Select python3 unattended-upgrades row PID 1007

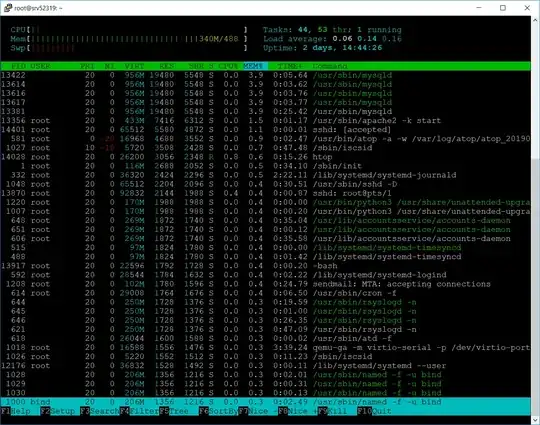point(265,211)
